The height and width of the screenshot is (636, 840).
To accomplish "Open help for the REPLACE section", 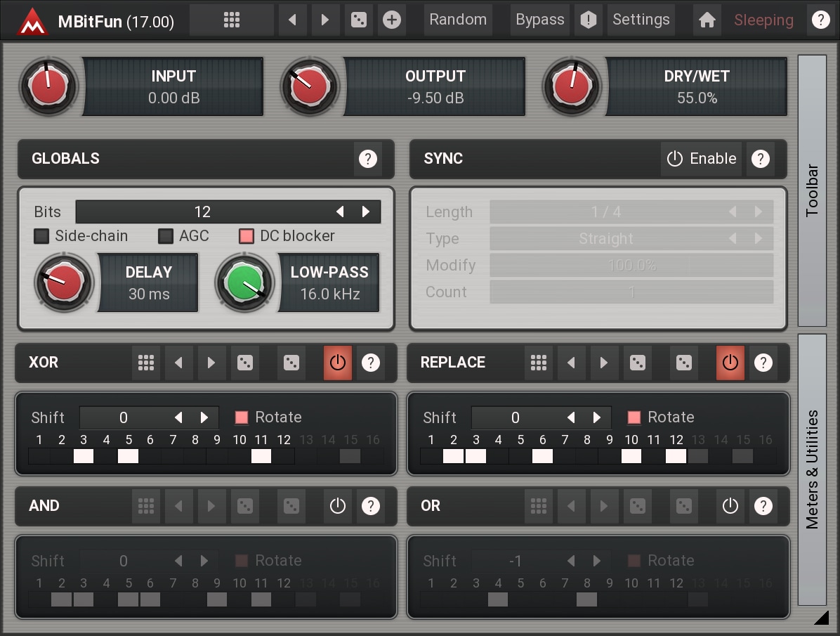I will coord(763,363).
